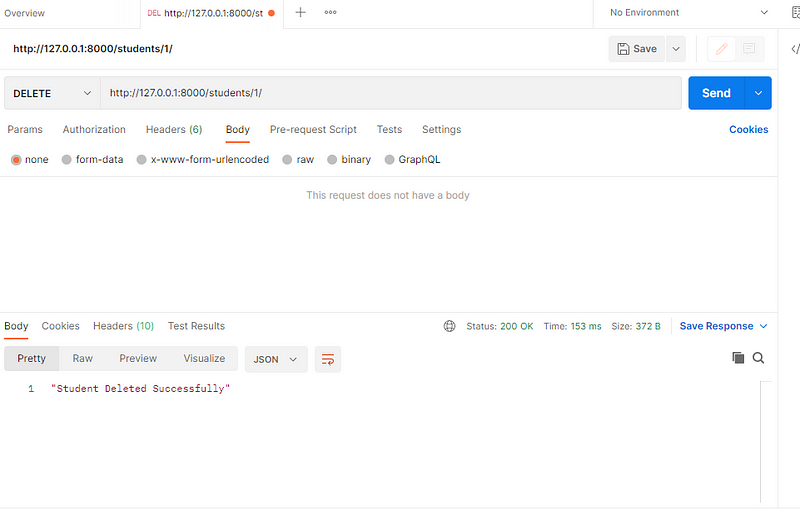Open the response Body tab
Image resolution: width=800 pixels, height=509 pixels.
coord(16,326)
